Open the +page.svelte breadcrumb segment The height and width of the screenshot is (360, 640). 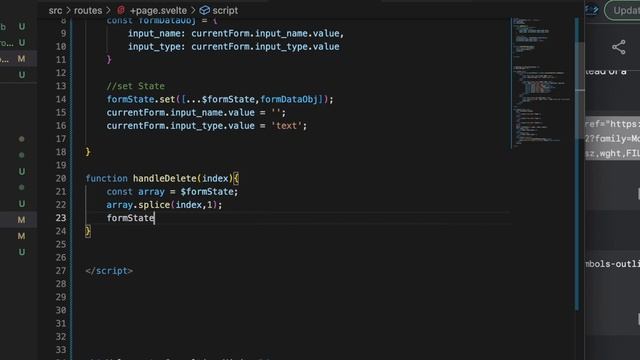tap(158, 10)
